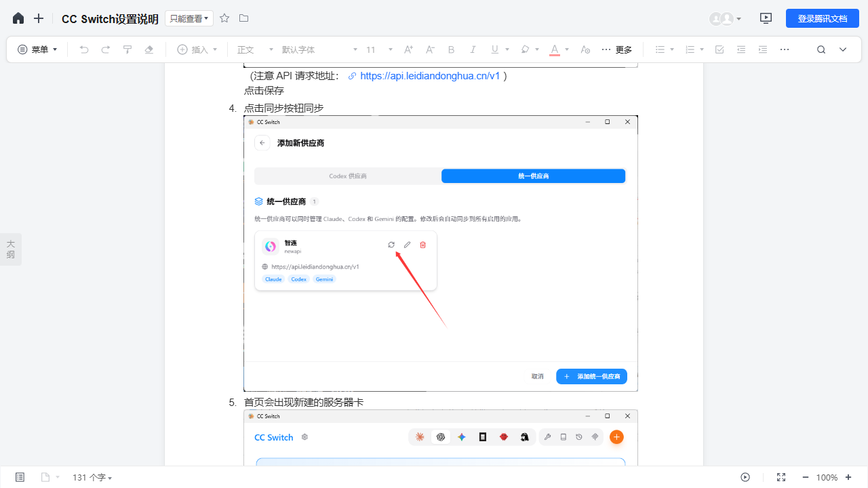Screen dimensions: 868x488
Task: Open the 菜单 menu
Action: pos(38,49)
